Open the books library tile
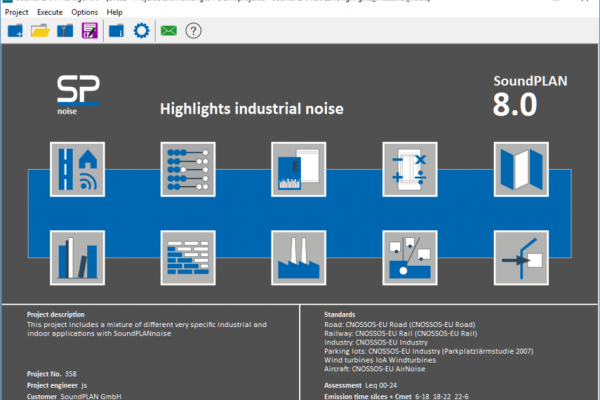This screenshot has height=400, width=600. pos(77,258)
